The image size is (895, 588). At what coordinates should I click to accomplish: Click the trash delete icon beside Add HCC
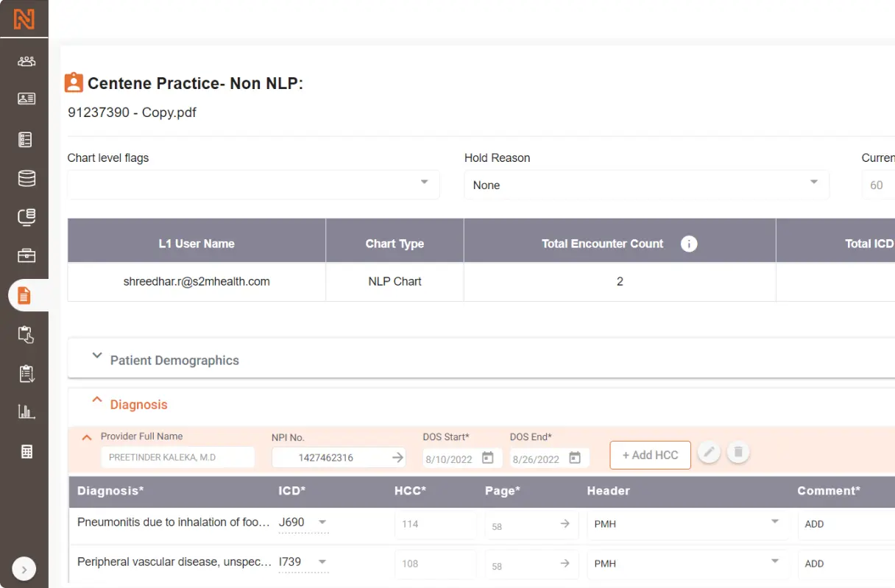point(738,453)
